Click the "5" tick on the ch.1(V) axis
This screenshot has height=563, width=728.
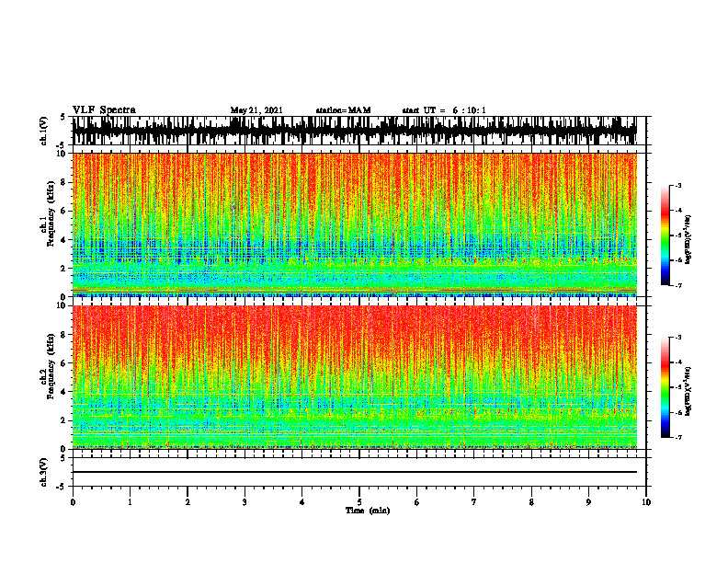tap(63, 118)
